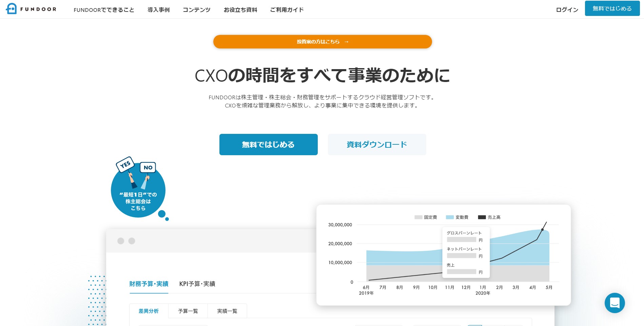
Task: Click the 固定費 legend marker
Action: (418, 217)
